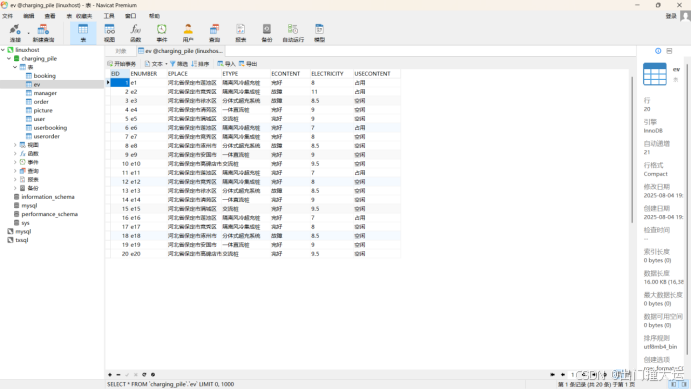
Task: Select the ev @charging_pile tab
Action: [x=180, y=51]
